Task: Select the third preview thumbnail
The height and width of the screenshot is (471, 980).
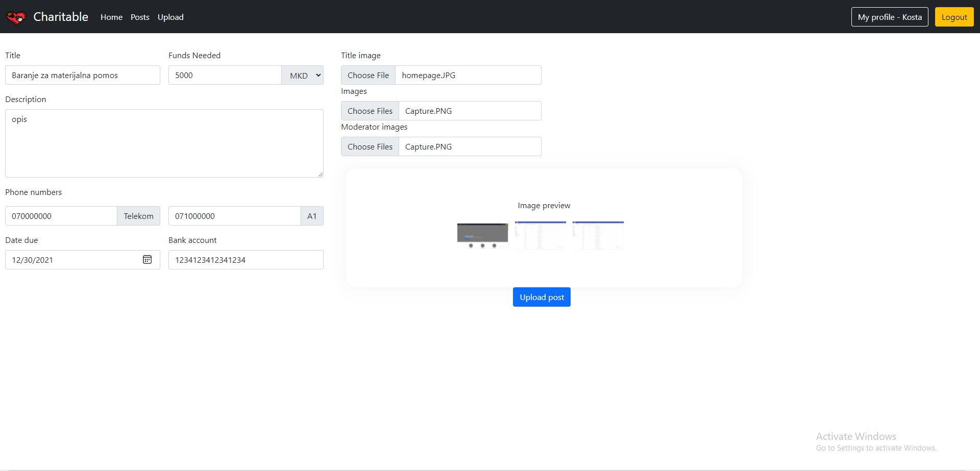Action: coord(598,236)
